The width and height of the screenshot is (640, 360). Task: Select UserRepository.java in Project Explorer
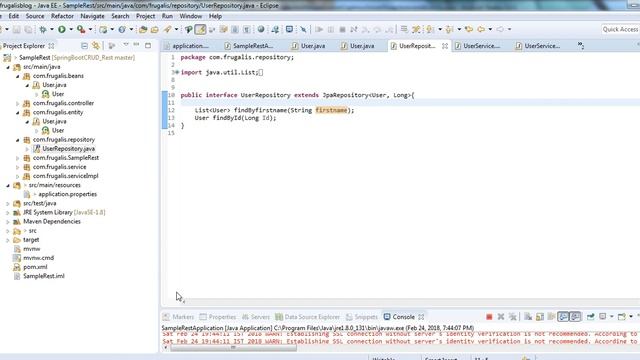pos(64,149)
